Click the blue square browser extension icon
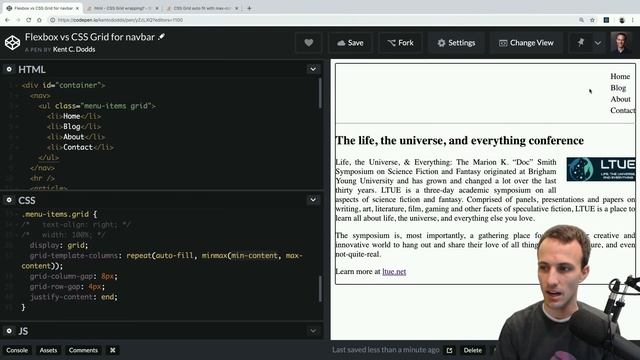Screen dimensions: 640x360 point(607,20)
